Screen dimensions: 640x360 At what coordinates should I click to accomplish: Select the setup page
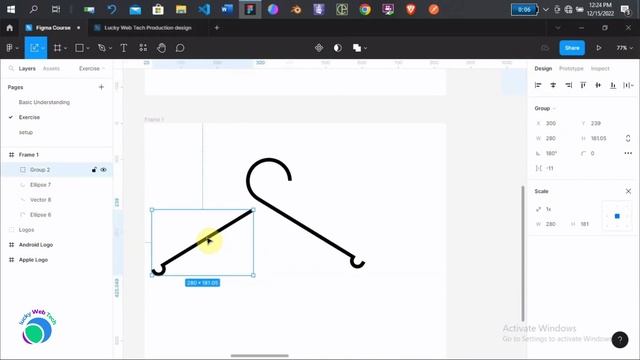26,132
